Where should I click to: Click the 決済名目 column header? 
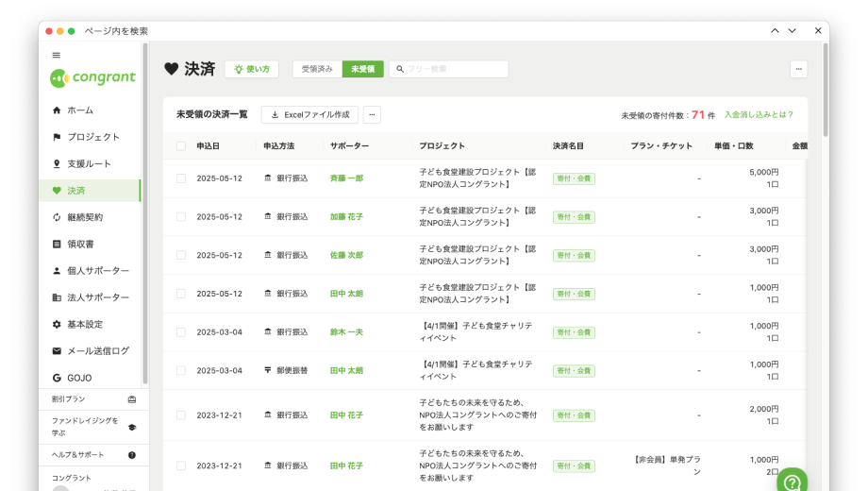568,145
